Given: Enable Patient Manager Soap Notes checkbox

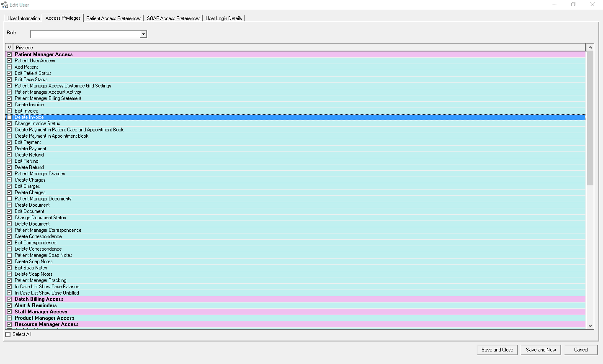Looking at the screenshot, I should [9, 255].
